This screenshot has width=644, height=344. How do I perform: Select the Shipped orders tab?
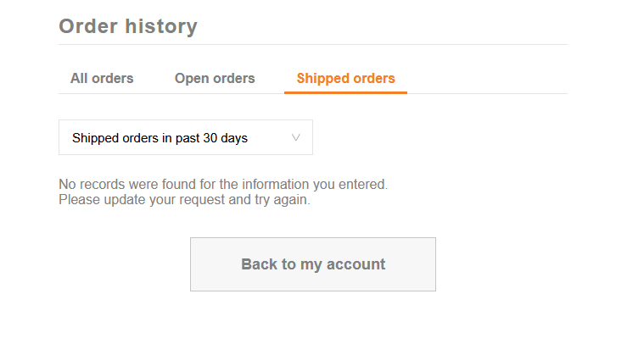[345, 78]
